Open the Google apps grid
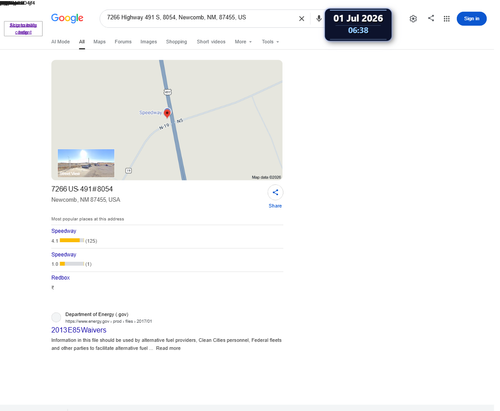This screenshot has height=411, width=500. (447, 19)
